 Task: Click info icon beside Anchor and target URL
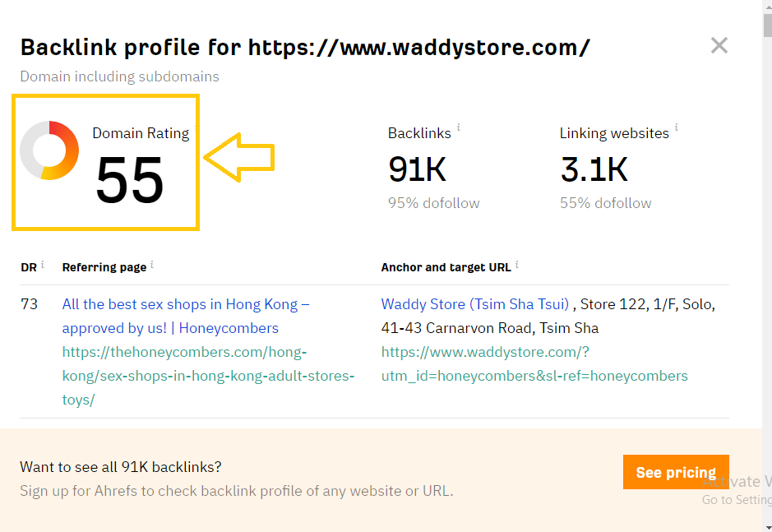coord(517,265)
